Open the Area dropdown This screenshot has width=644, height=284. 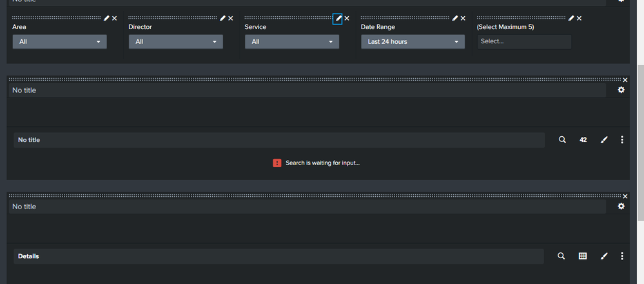pos(59,42)
